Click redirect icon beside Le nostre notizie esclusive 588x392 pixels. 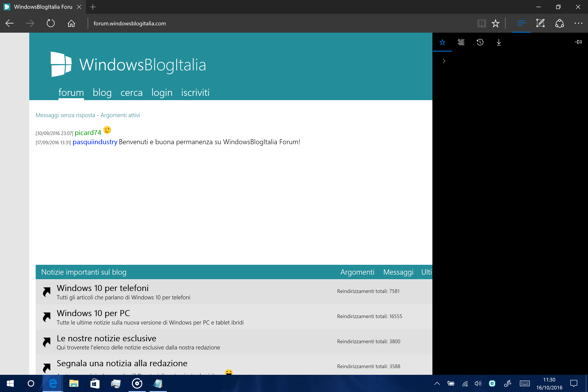(x=46, y=342)
